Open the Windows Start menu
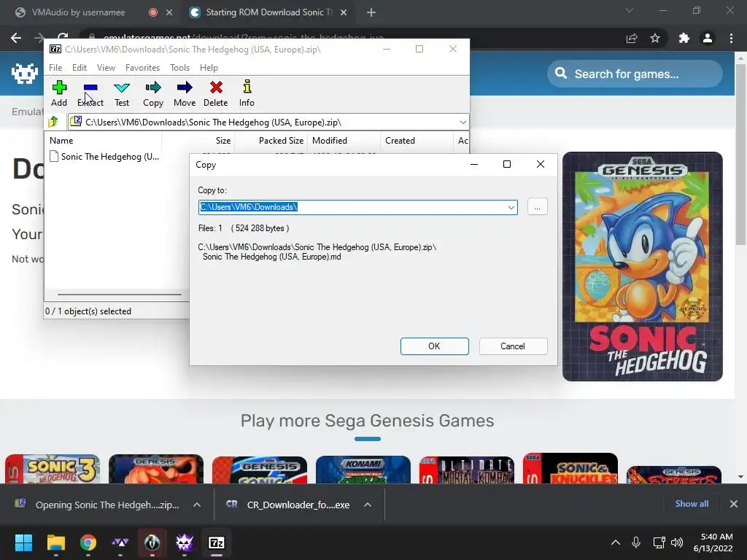This screenshot has height=560, width=747. 23,542
